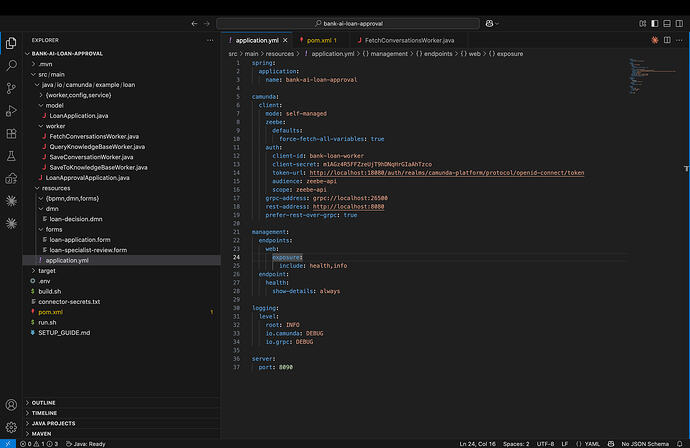Viewport: 690px width, 448px height.
Task: Click the Ln 24, Col 16 status item
Action: tap(477, 444)
